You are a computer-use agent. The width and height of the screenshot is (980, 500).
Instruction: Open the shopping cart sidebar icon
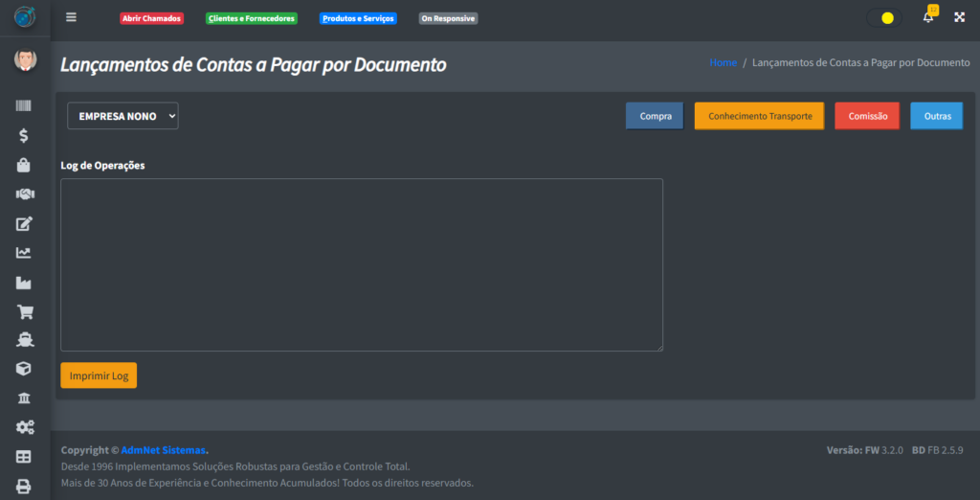click(24, 311)
